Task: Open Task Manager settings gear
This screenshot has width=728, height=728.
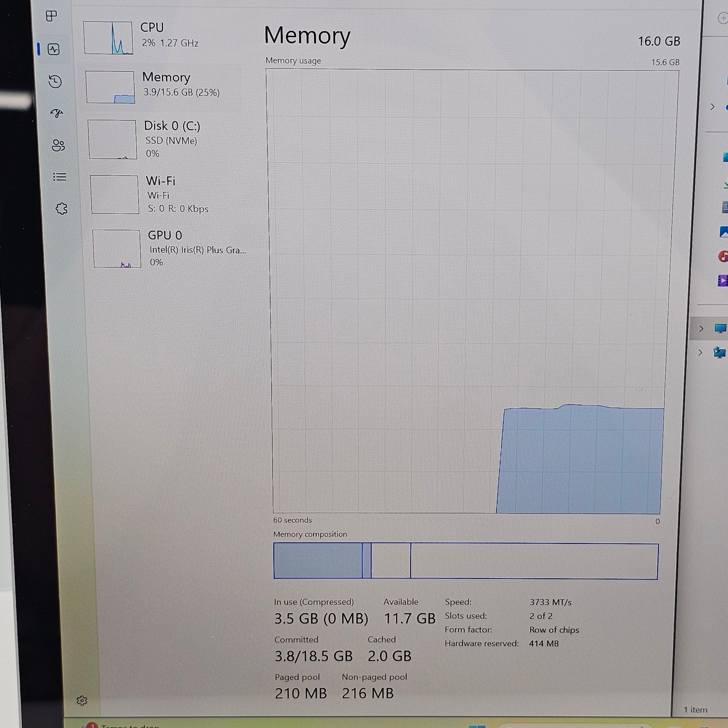Action: [x=82, y=700]
